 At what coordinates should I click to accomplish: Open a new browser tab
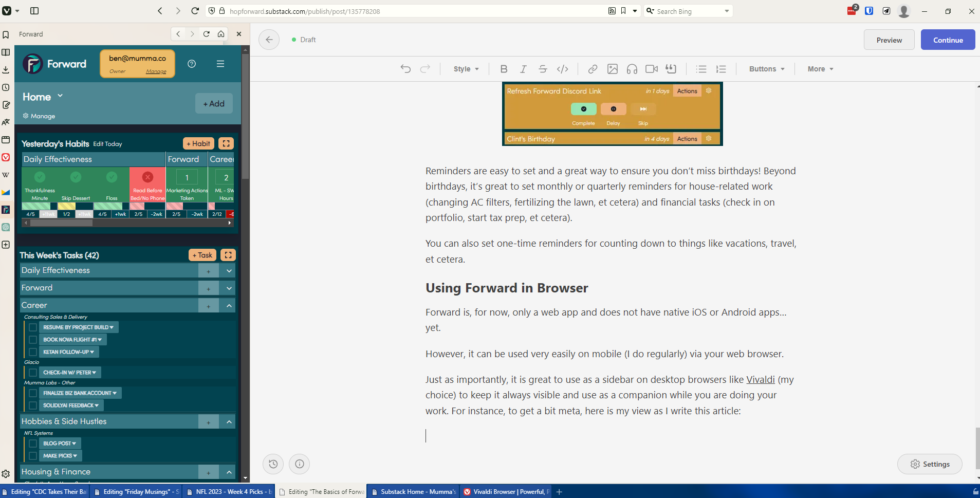coord(559,492)
